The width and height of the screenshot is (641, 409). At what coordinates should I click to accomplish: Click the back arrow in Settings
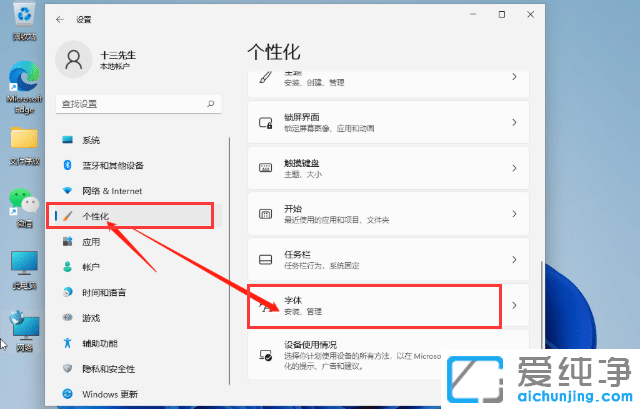tap(60, 19)
